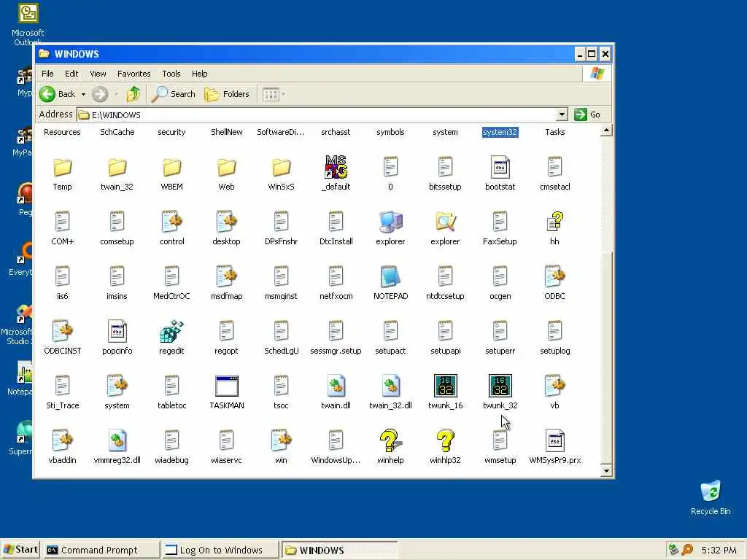This screenshot has width=747, height=560.
Task: Select the WBEM folder icon
Action: [171, 167]
